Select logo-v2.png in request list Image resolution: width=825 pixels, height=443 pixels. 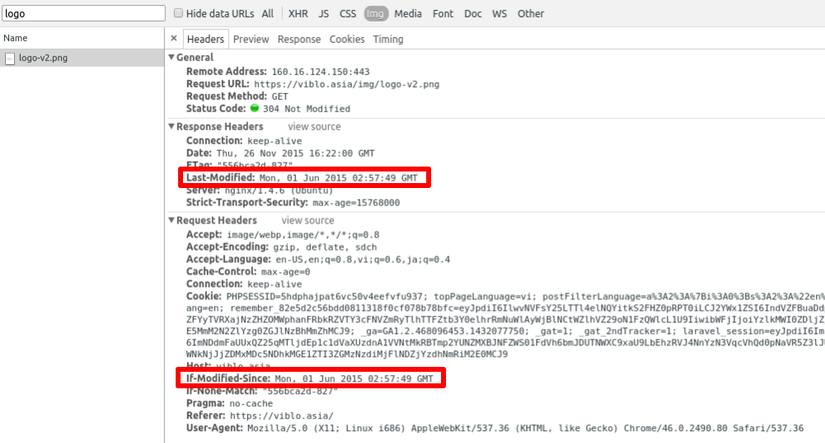(x=46, y=58)
